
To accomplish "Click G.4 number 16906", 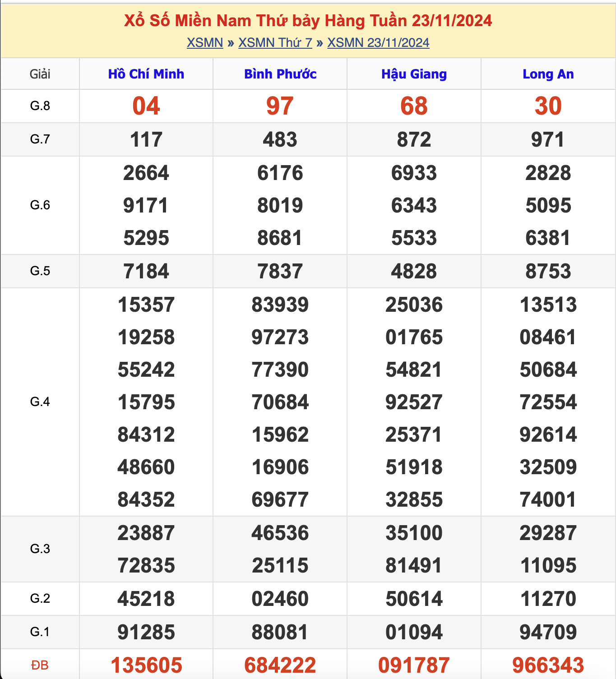I will [x=280, y=467].
